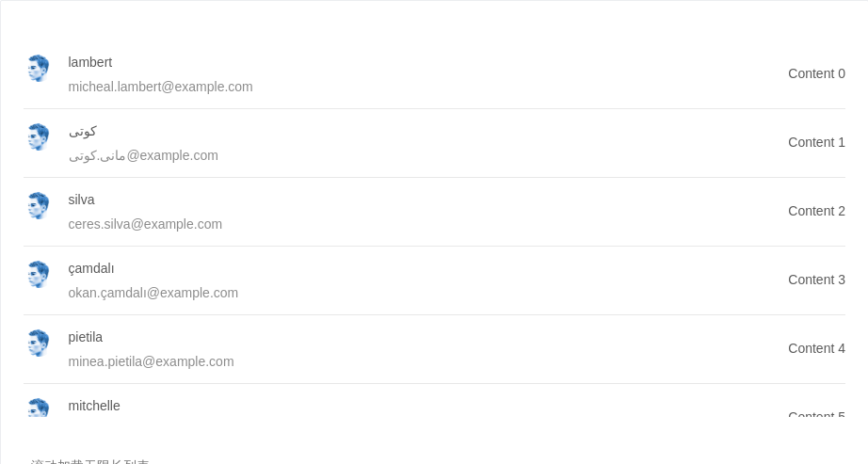Open the avatar next to çamdalı
This screenshot has width=868, height=464.
point(39,274)
